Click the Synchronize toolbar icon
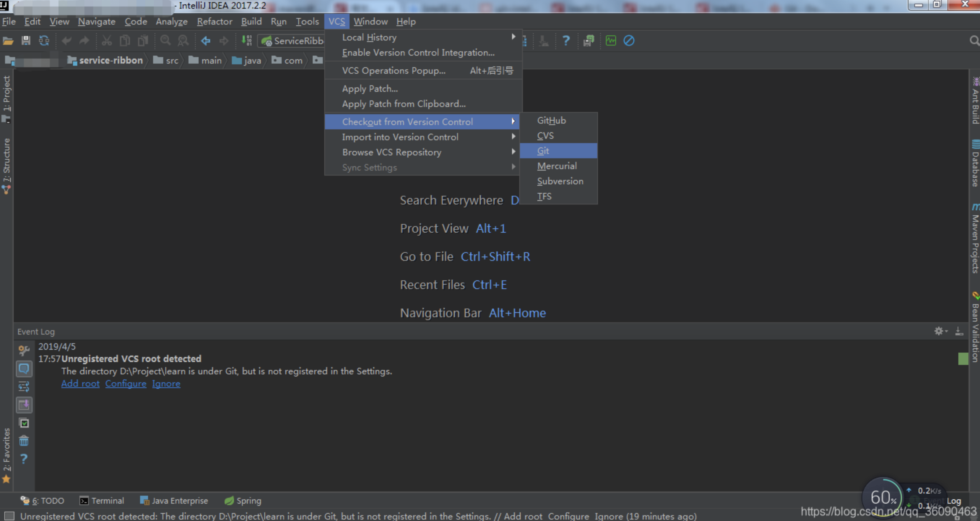Screen dimensions: 980x521 point(44,40)
